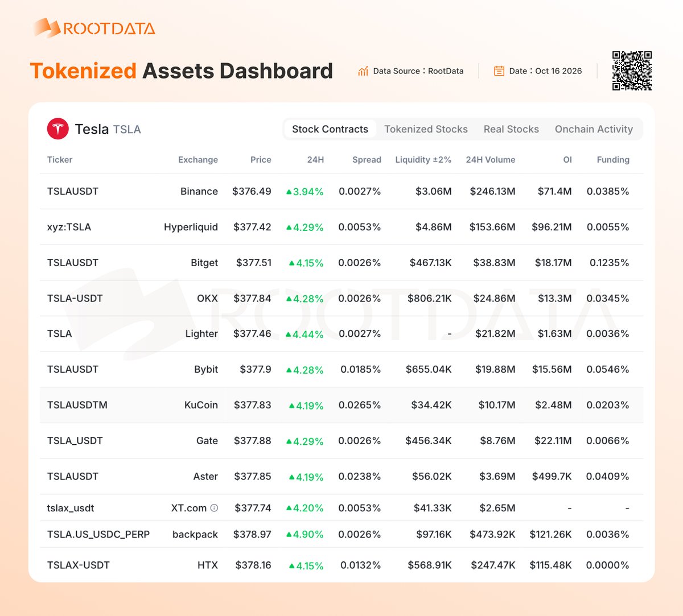Click the HTX exchange name

[x=208, y=565]
